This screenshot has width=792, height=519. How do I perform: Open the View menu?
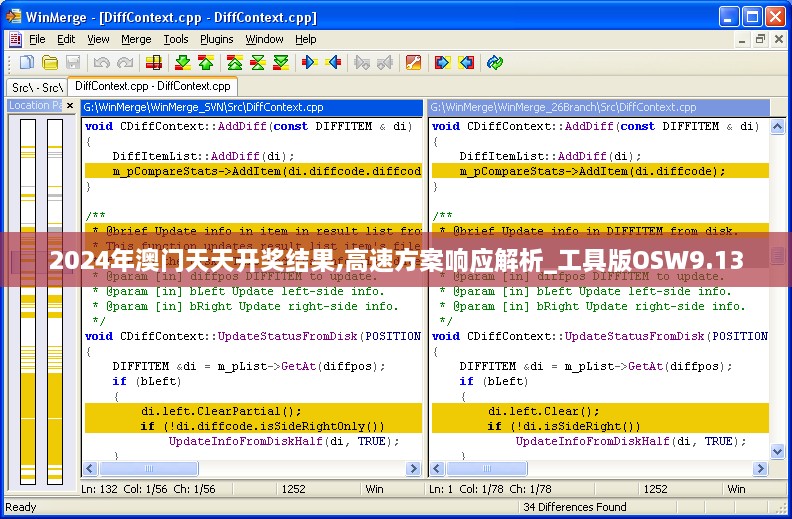pyautogui.click(x=98, y=39)
